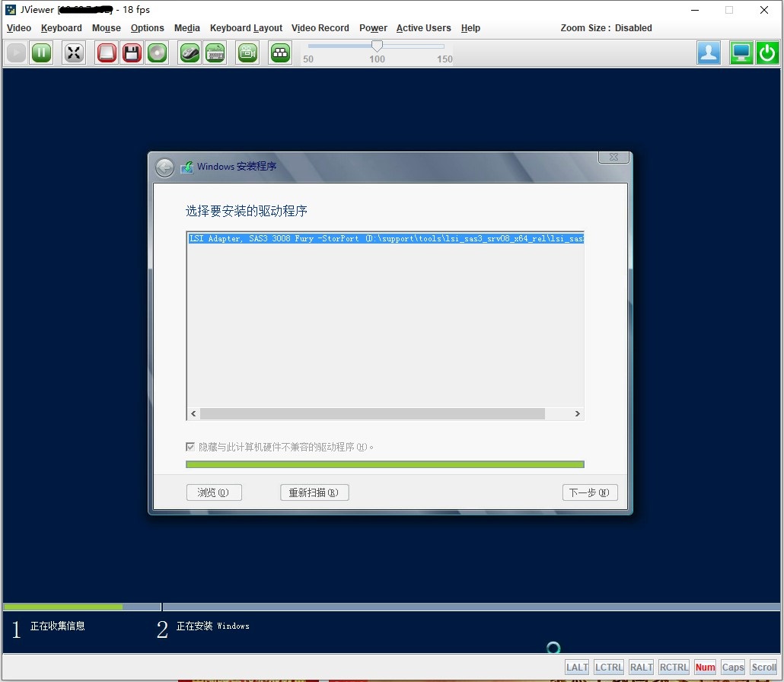This screenshot has width=784, height=682.
Task: Toggle the RCTRL key indicator
Action: coord(674,668)
